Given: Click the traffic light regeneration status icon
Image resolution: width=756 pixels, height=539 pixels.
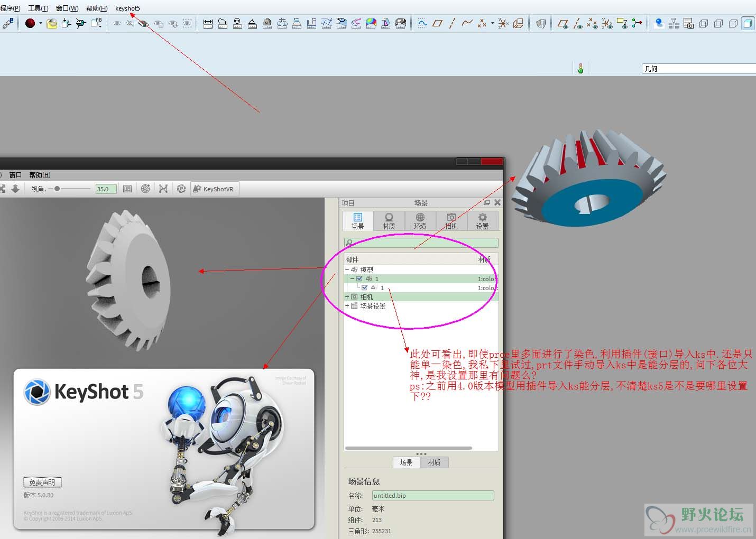Looking at the screenshot, I should point(580,69).
